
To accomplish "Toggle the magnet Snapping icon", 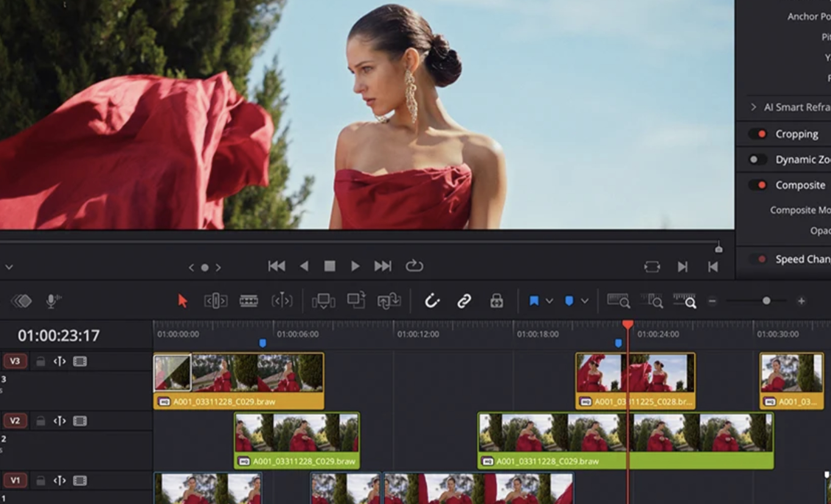I will 432,301.
